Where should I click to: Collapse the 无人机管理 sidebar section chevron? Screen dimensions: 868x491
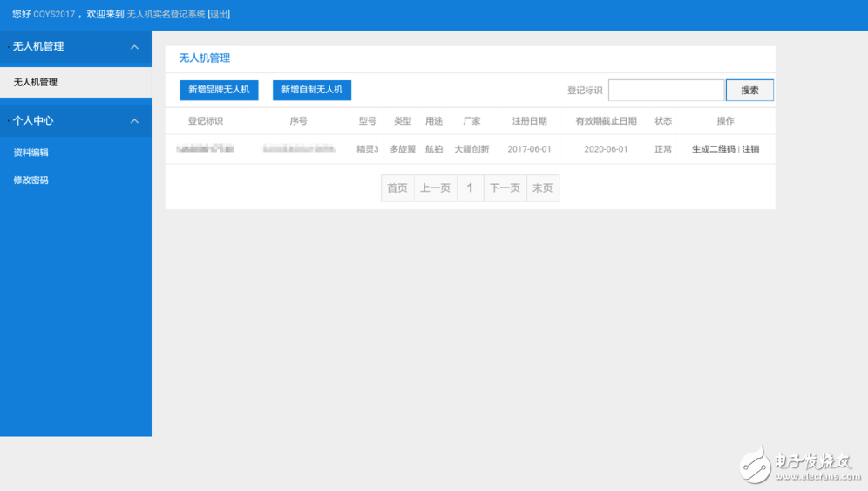[134, 47]
